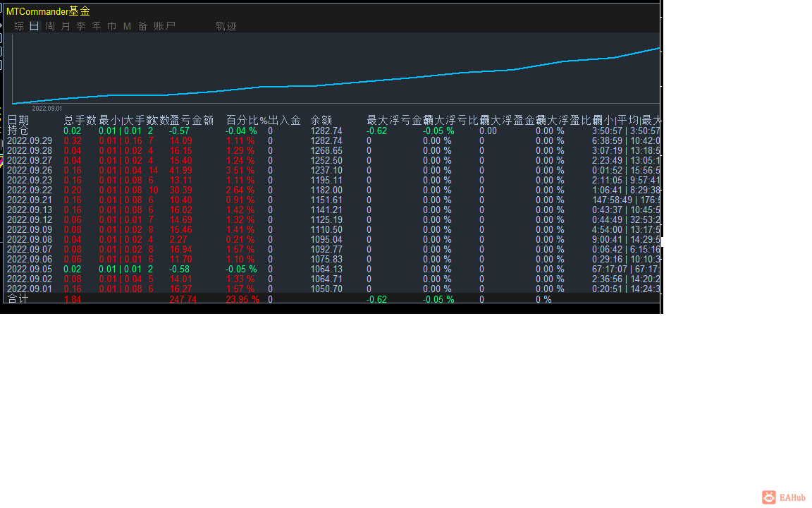This screenshot has height=508, width=812.
Task: Click the 日期 column header
Action: pos(18,120)
